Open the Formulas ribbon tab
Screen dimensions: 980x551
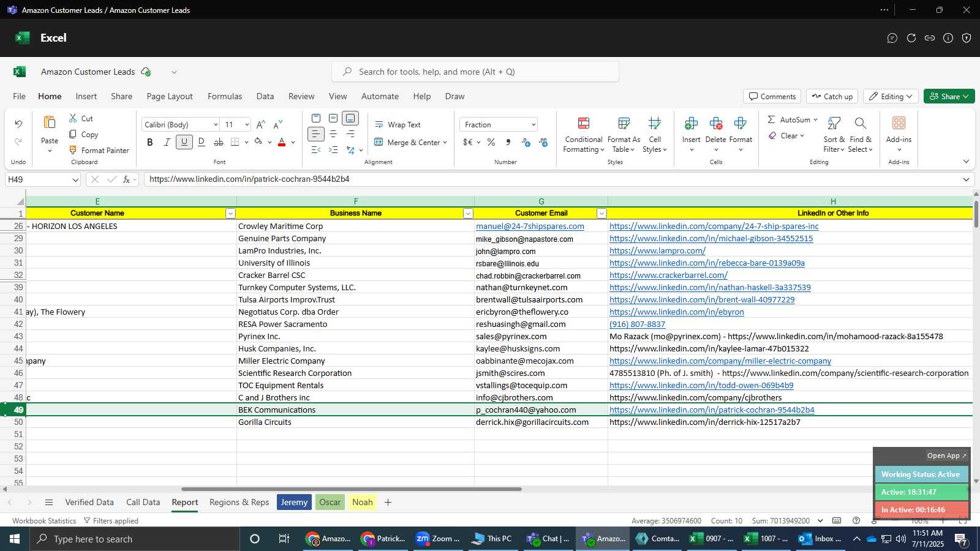tap(225, 96)
